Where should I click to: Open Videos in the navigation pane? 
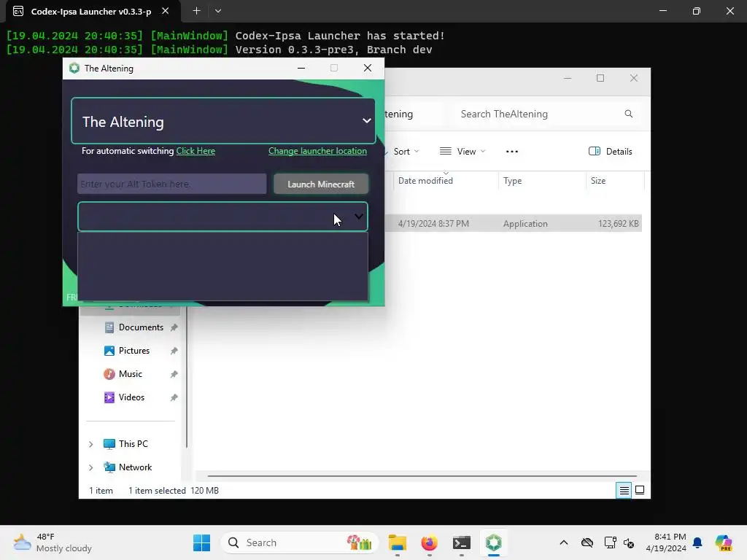(131, 397)
